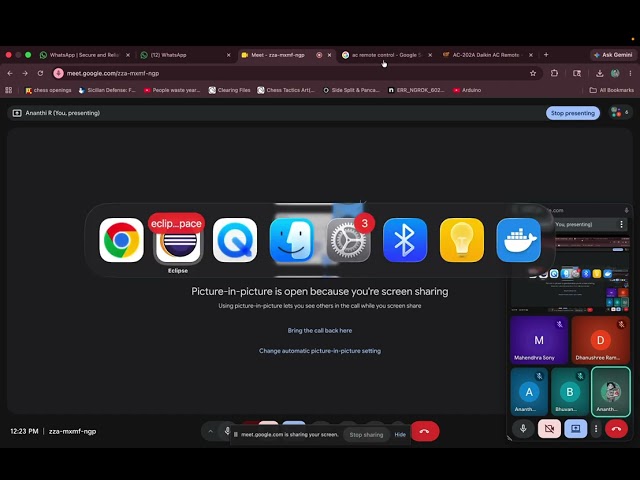Open a new browser tab

coord(546,55)
